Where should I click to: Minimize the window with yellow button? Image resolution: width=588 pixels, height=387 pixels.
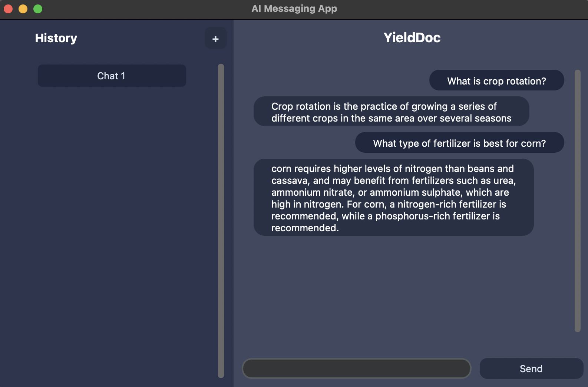[x=23, y=9]
